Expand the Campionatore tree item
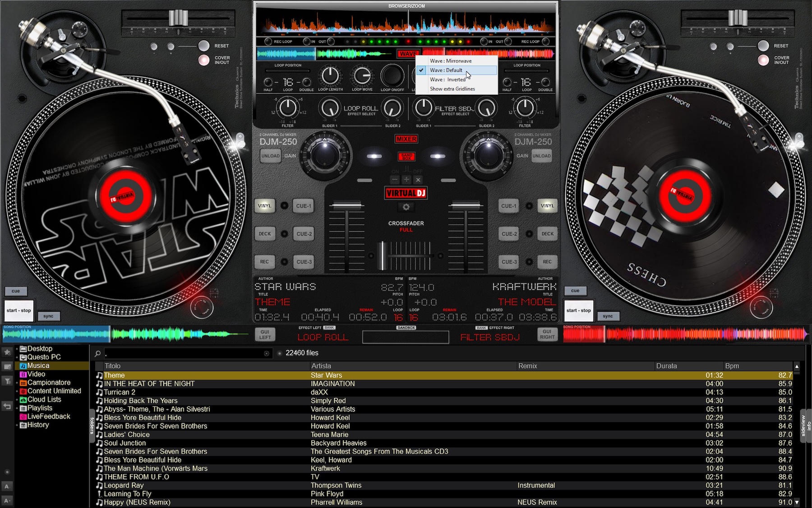This screenshot has width=812, height=508. pyautogui.click(x=17, y=382)
